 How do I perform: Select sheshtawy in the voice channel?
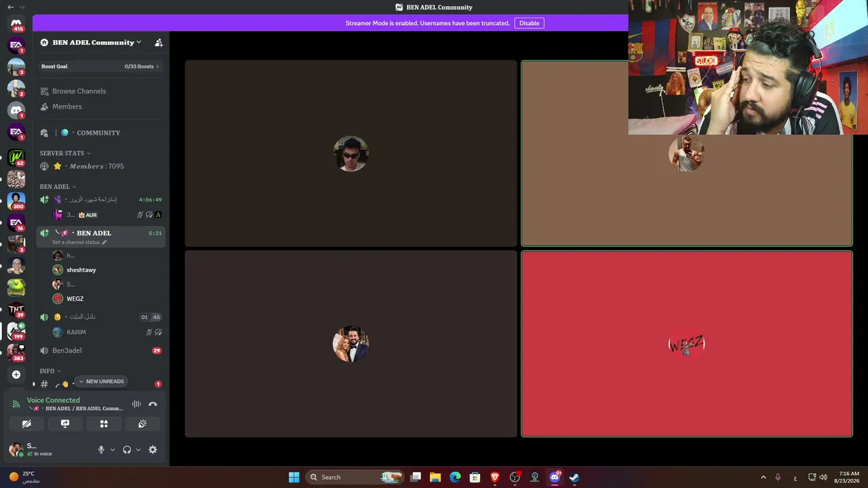pyautogui.click(x=108, y=270)
